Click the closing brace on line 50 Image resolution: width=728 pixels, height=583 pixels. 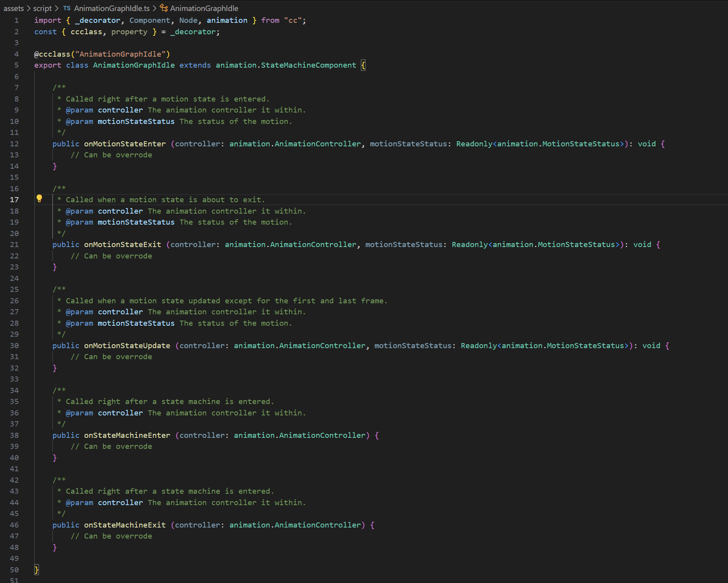[x=37, y=569]
